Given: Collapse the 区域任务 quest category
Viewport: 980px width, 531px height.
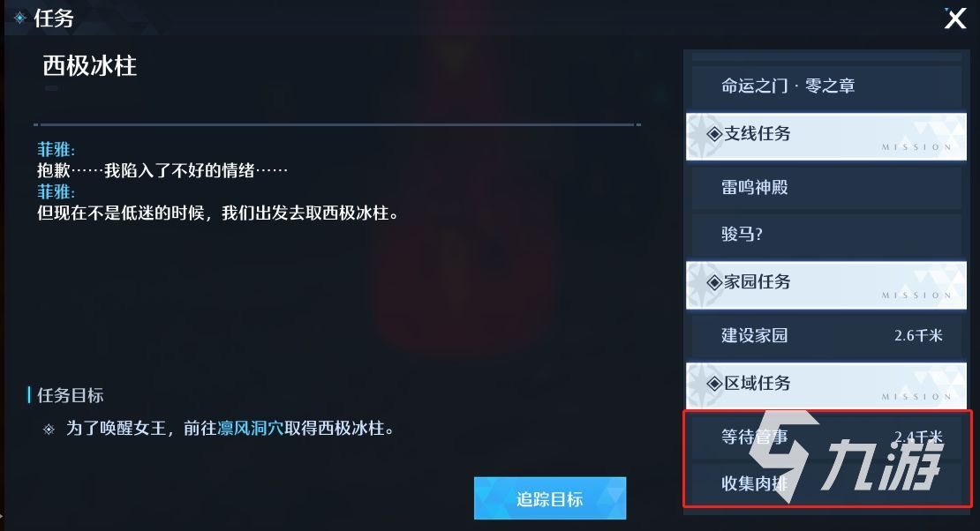Looking at the screenshot, I should tap(826, 386).
